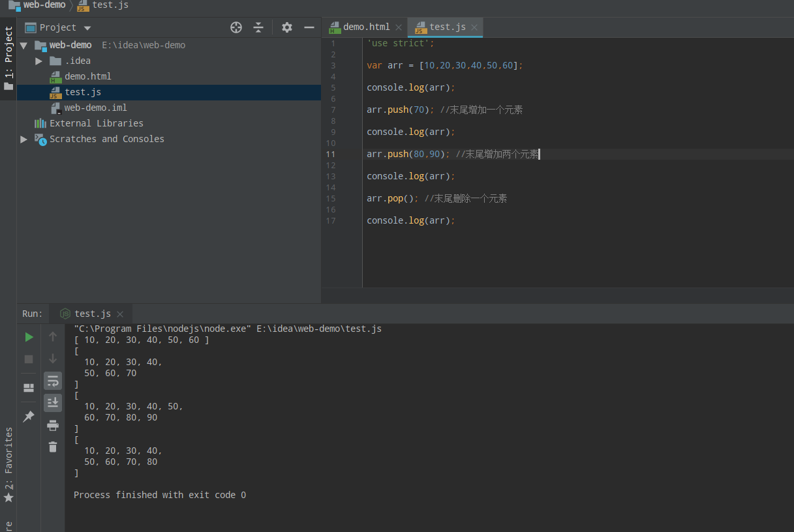The height and width of the screenshot is (532, 794).
Task: Open the 1: Project tool window tab
Action: (x=8, y=58)
